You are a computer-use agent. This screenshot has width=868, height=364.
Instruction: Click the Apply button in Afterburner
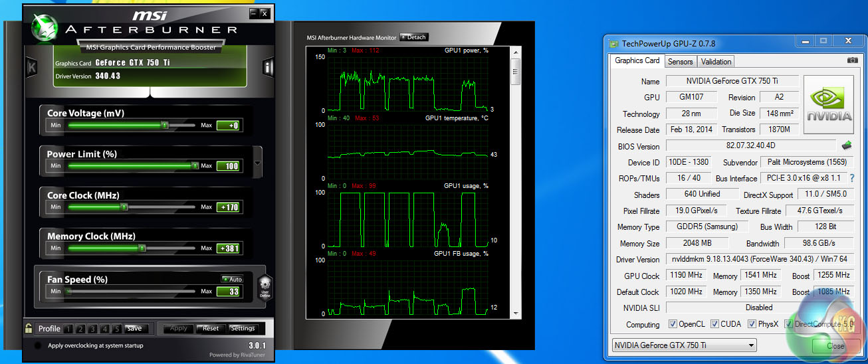click(179, 328)
